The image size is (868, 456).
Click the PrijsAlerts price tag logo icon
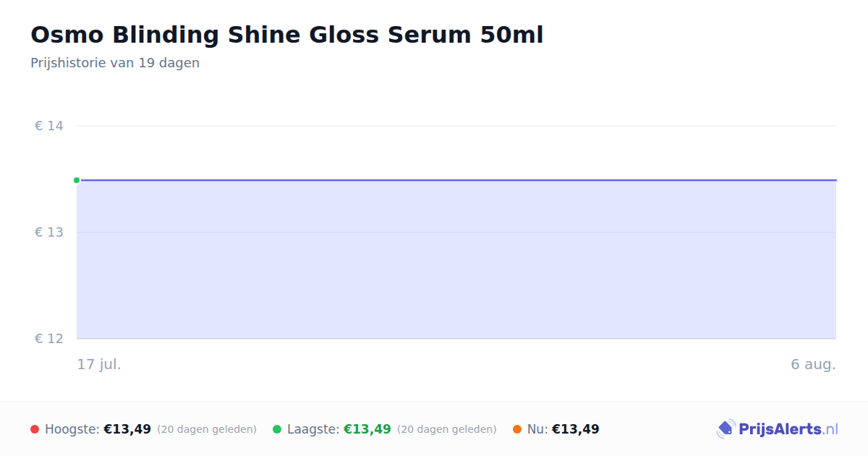pos(726,429)
